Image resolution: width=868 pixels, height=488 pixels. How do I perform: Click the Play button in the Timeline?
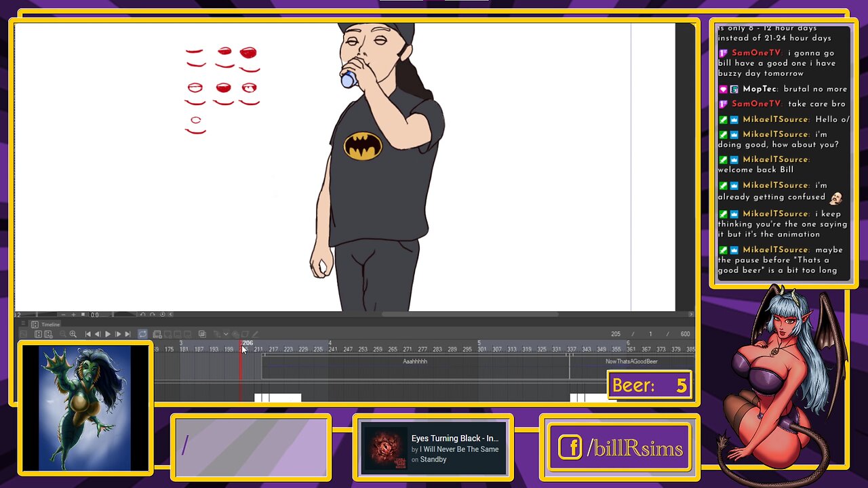(108, 334)
